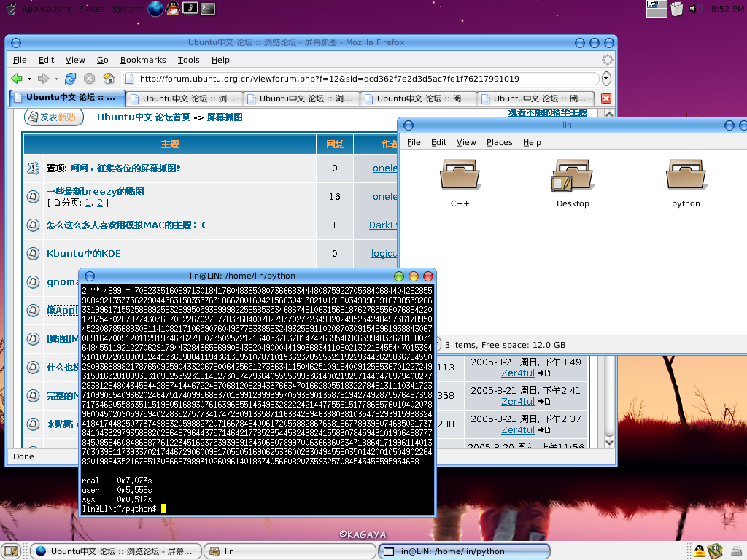Click the workspace switcher in top panel

[657, 9]
